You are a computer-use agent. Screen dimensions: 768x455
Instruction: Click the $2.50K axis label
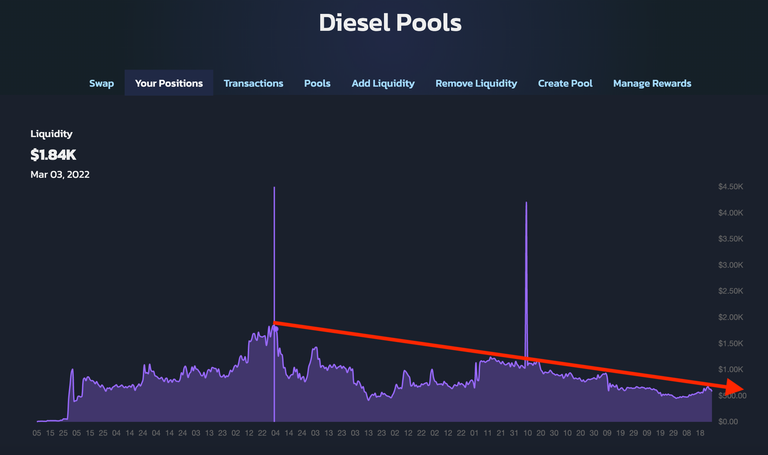point(730,291)
